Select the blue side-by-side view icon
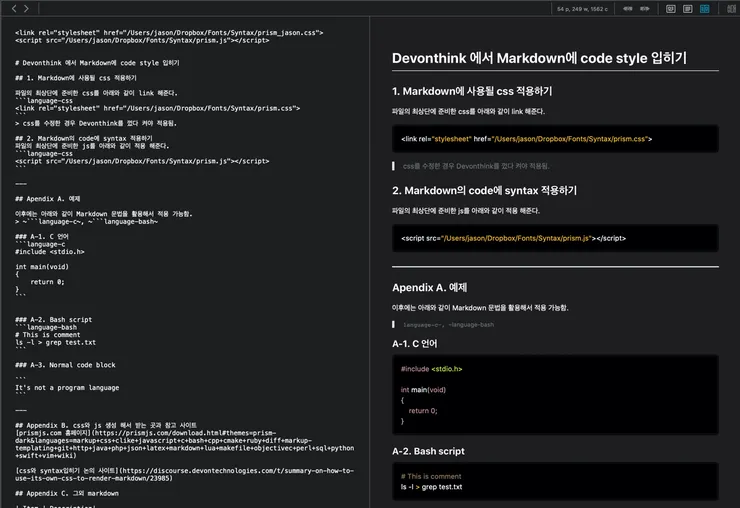This screenshot has width=740, height=508. tap(705, 9)
